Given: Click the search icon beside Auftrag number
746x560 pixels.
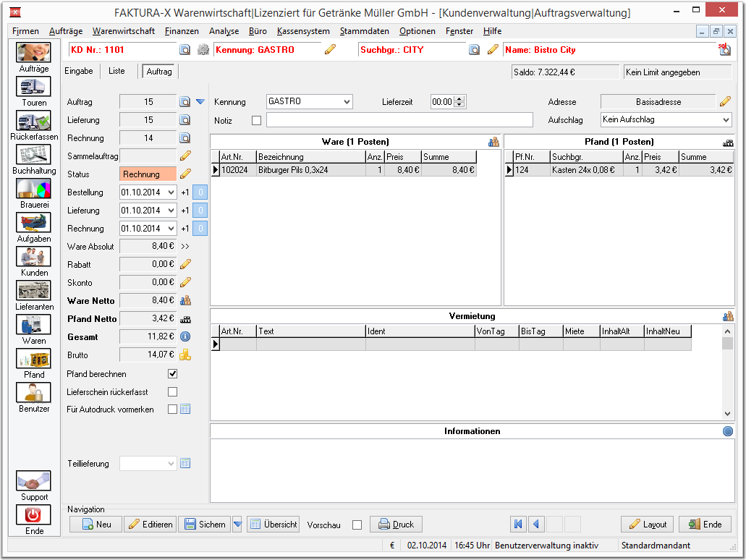Looking at the screenshot, I should coord(185,102).
